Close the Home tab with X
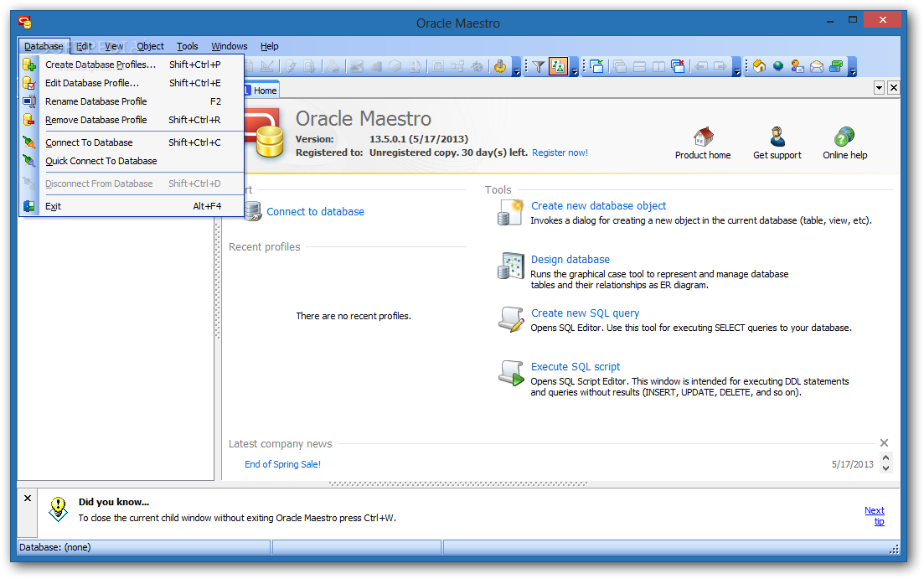924x579 pixels. pyautogui.click(x=893, y=88)
